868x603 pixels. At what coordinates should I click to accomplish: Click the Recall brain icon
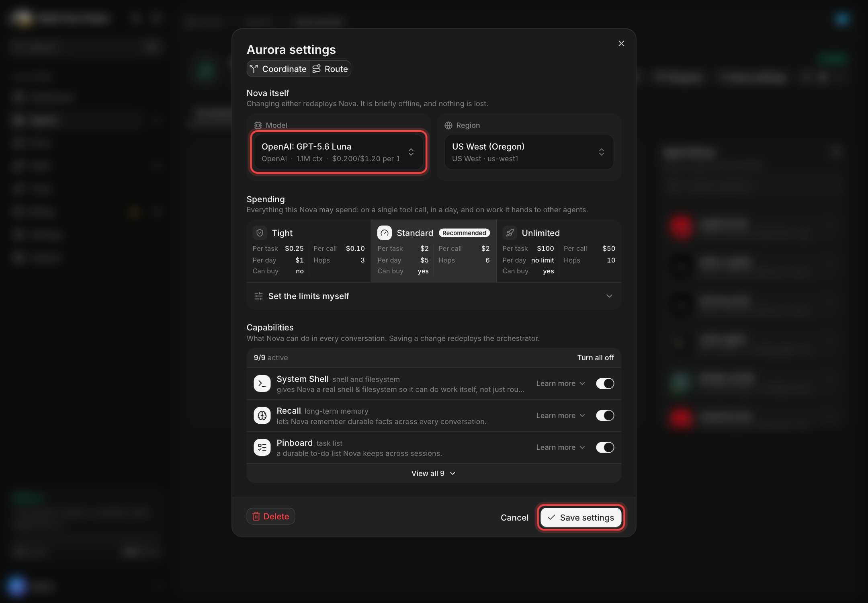(x=262, y=416)
